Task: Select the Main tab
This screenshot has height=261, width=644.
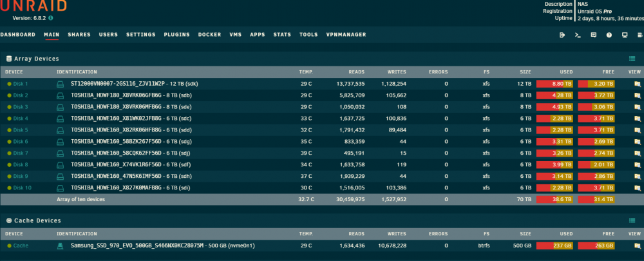Action: coord(52,35)
